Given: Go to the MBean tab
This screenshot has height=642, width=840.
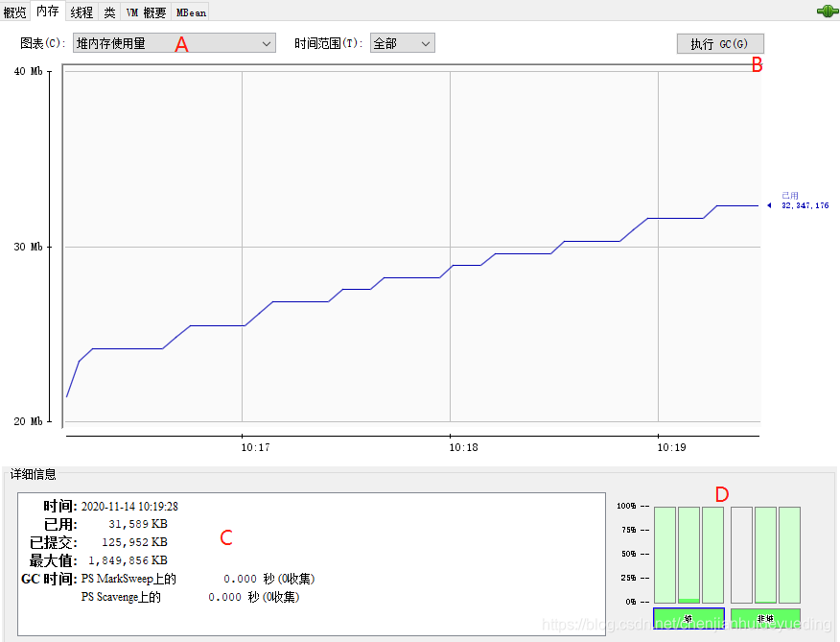Looking at the screenshot, I should coord(191,12).
